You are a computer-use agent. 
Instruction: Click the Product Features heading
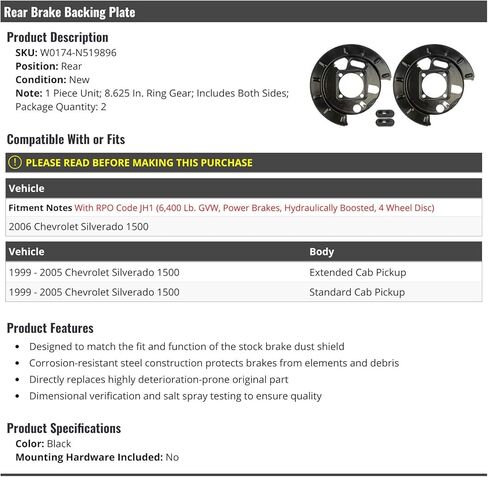pyautogui.click(x=50, y=328)
